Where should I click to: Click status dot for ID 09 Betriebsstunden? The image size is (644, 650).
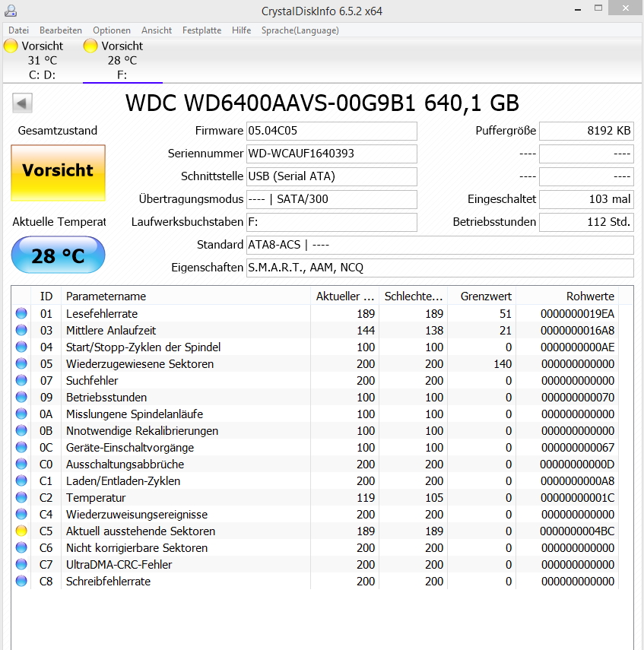[21, 397]
